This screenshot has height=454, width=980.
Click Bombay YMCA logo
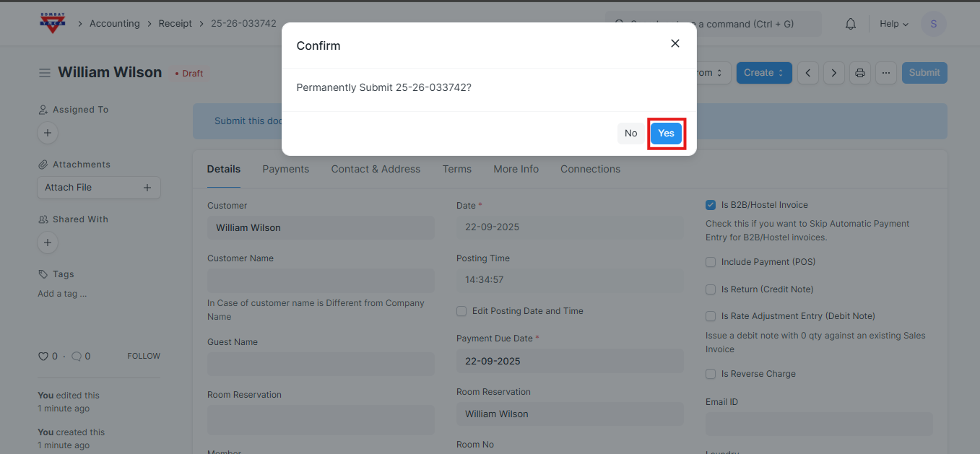[x=53, y=23]
